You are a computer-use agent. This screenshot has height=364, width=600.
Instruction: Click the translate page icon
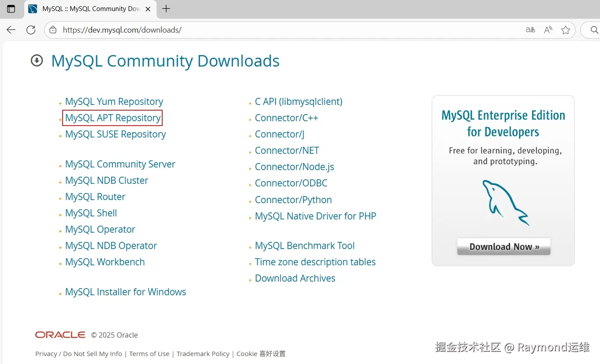pos(530,30)
